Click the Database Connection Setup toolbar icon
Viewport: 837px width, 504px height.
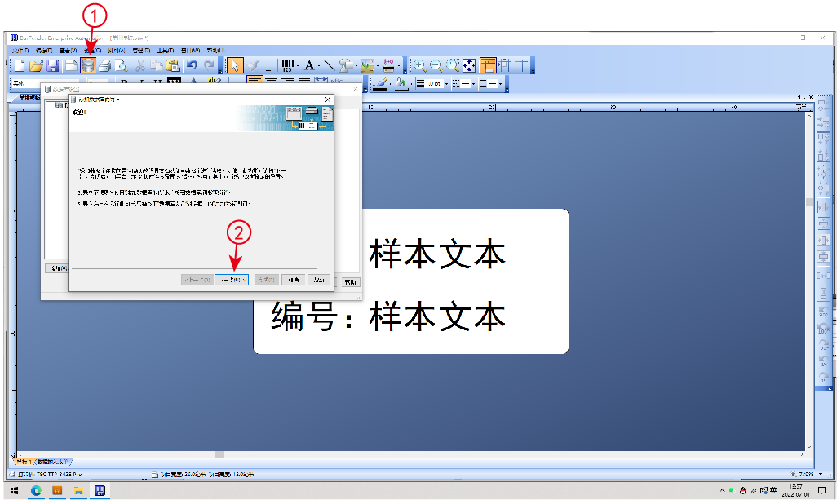(88, 65)
